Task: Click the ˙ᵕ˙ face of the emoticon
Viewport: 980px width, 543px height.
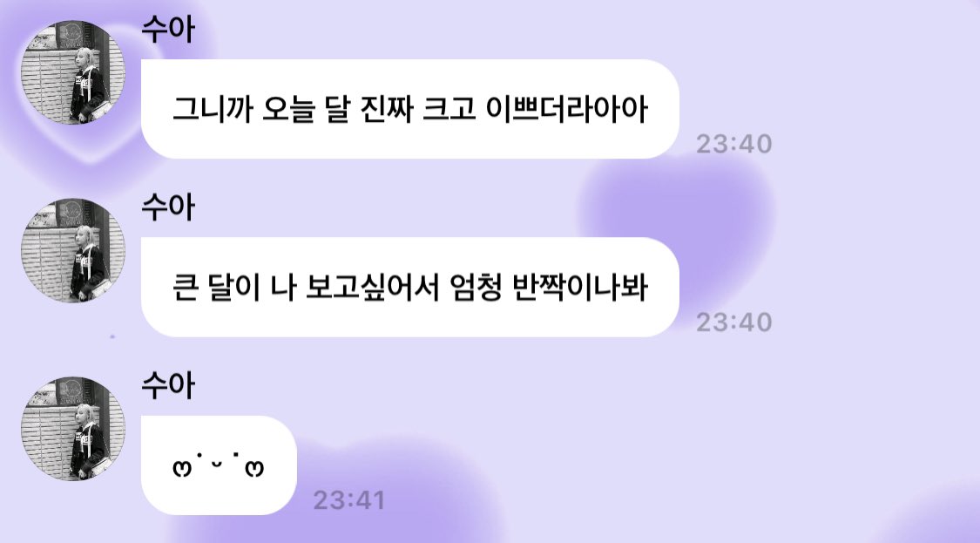Action: [x=218, y=462]
